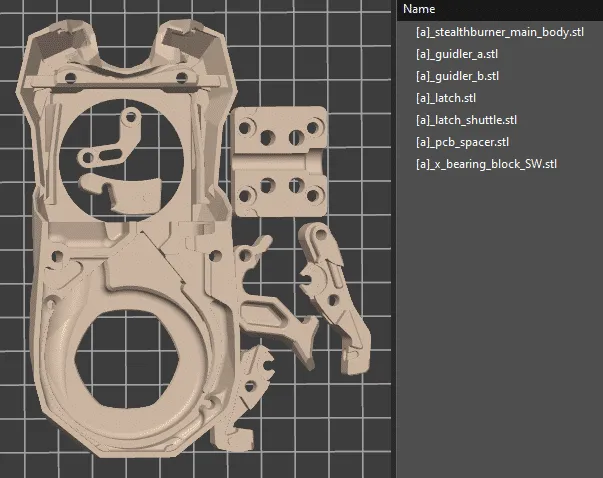
Task: Click the top-right mounting hole of bearing block
Action: tap(313, 128)
